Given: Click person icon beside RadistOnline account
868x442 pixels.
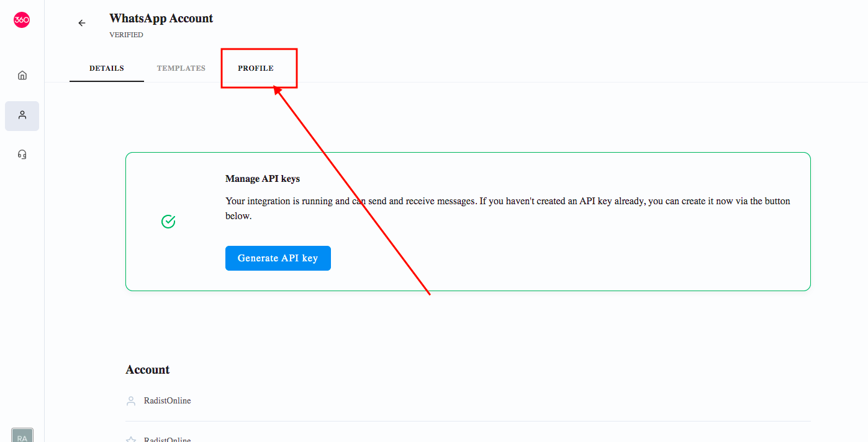Looking at the screenshot, I should 131,401.
